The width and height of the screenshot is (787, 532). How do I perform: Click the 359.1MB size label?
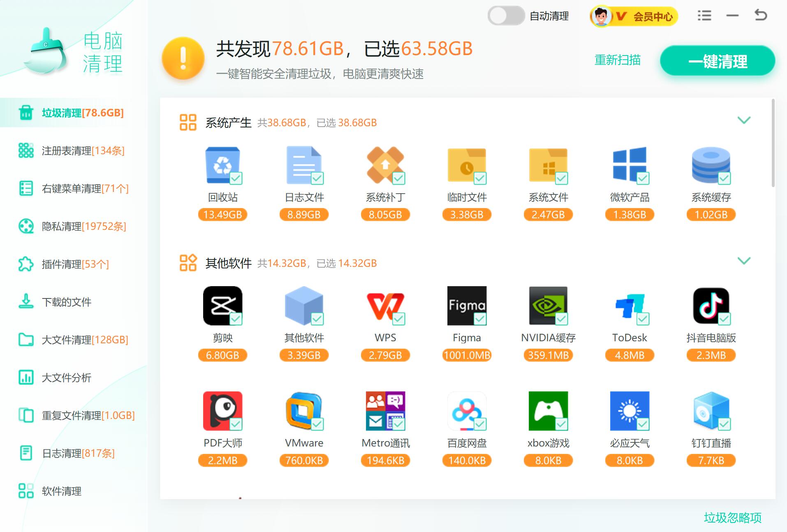click(x=548, y=355)
